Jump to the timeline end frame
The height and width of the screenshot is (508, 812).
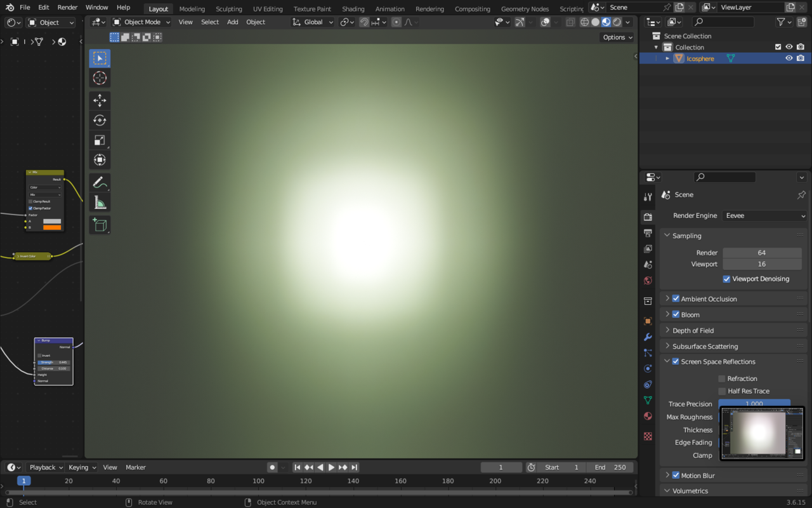pos(355,467)
